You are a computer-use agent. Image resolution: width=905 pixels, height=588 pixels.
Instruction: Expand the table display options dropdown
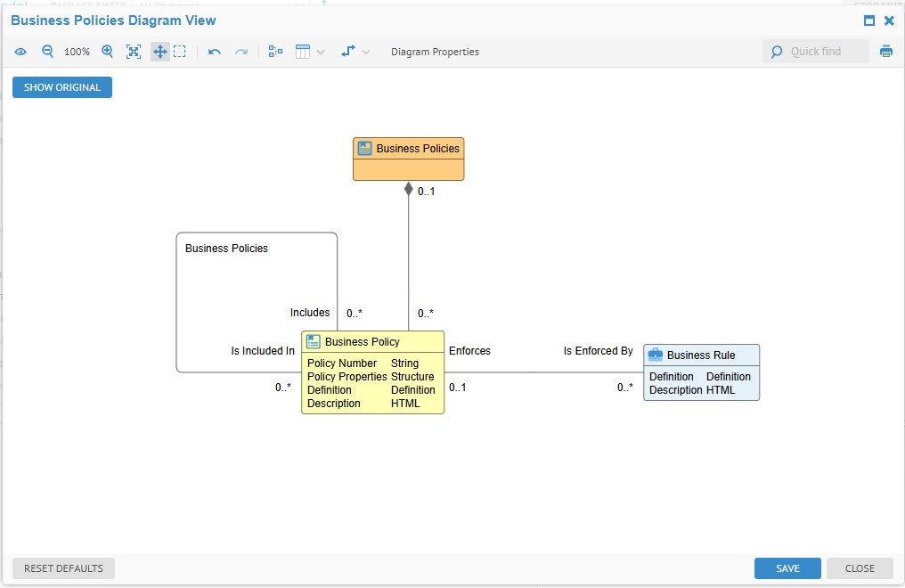point(321,52)
